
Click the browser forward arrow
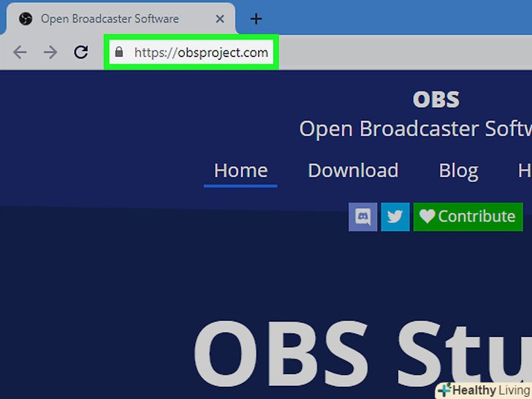[50, 53]
